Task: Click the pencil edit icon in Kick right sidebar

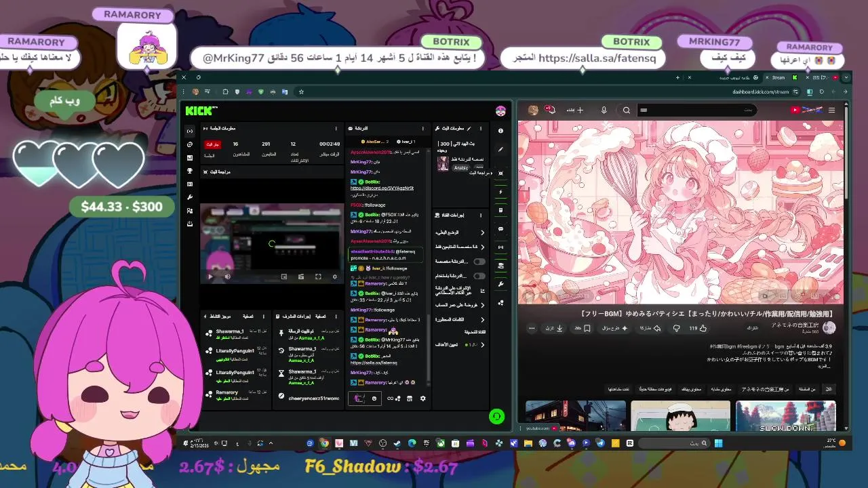Action: point(501,149)
